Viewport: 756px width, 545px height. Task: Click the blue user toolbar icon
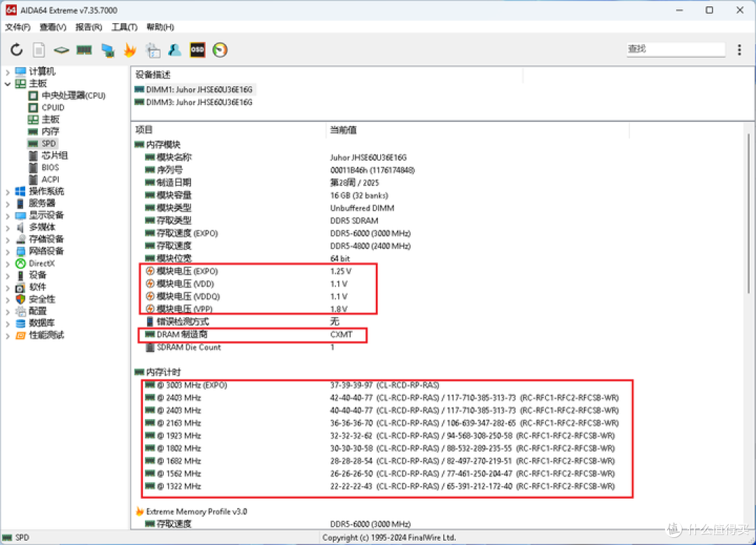[174, 50]
